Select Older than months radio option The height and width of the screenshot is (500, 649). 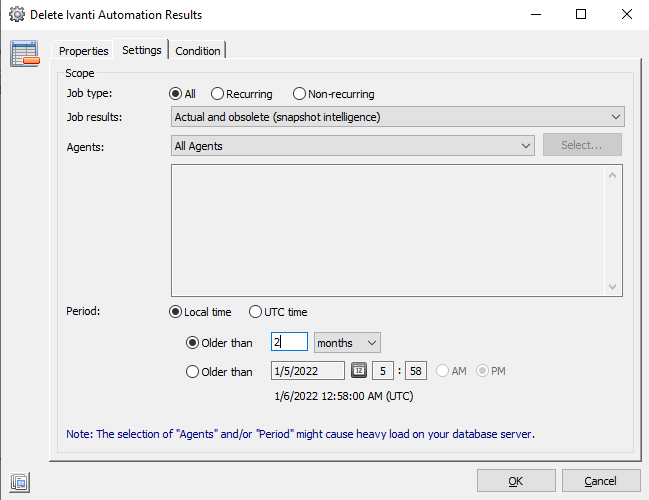pyautogui.click(x=192, y=343)
